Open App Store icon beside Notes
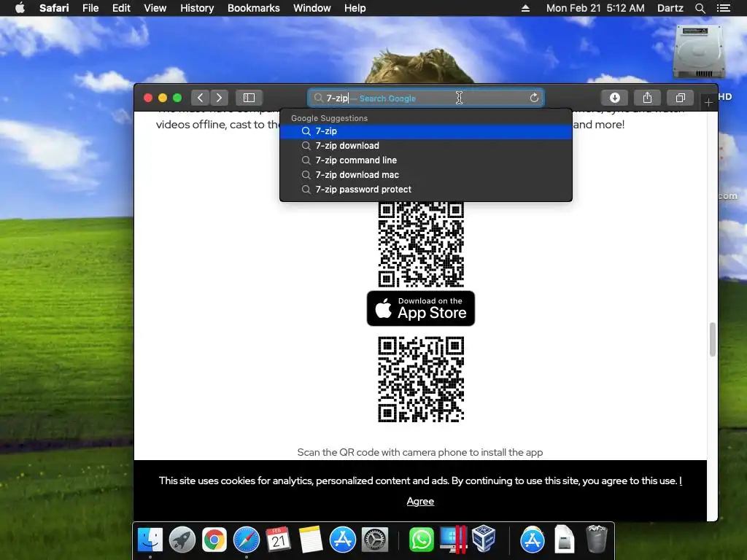Viewport: 747px width, 560px height. [343, 540]
